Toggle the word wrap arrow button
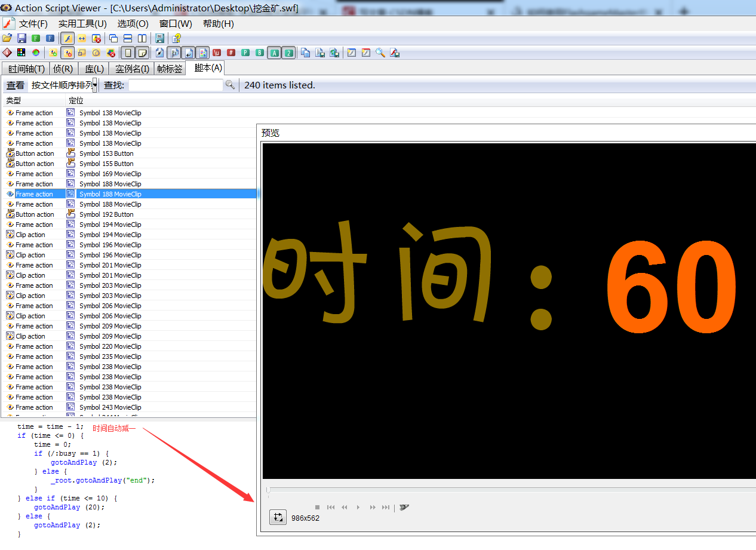 click(188, 53)
